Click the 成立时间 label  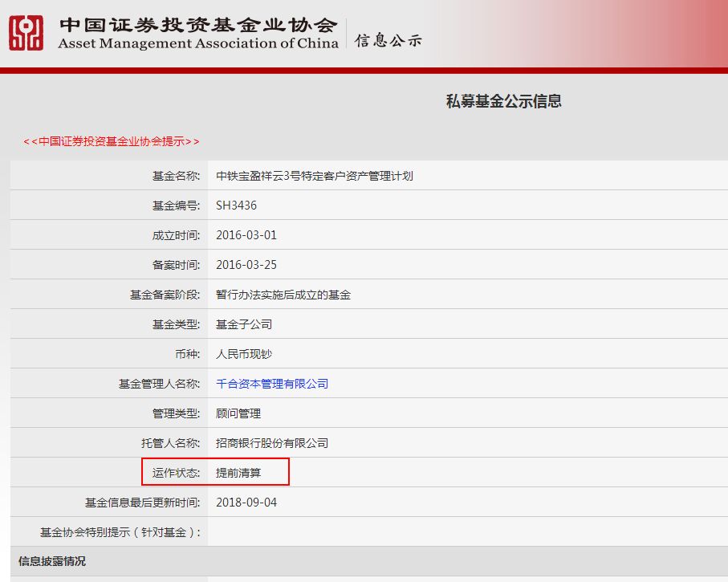click(176, 235)
